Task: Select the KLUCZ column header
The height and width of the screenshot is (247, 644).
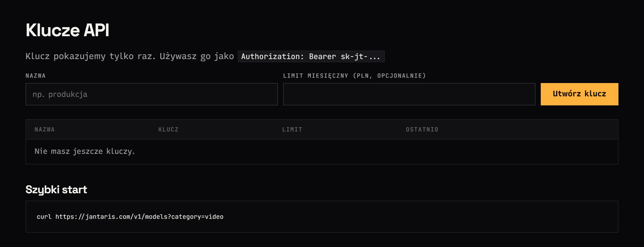Action: (x=168, y=130)
